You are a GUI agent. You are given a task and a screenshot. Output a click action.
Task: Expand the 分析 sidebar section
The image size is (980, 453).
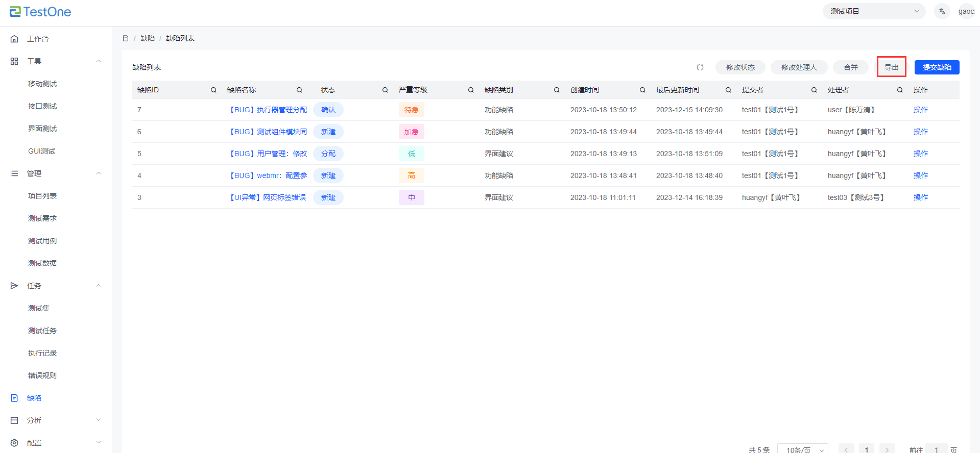[99, 420]
